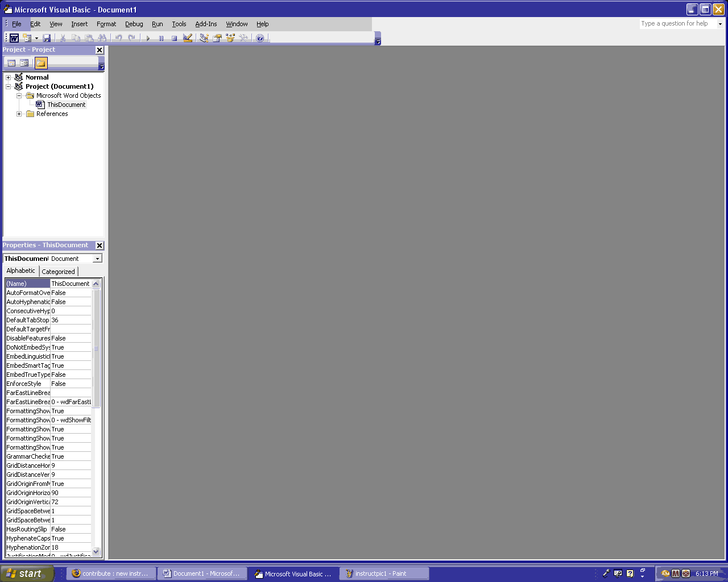Image resolution: width=728 pixels, height=582 pixels.
Task: Open the Tools menu
Action: click(x=179, y=24)
